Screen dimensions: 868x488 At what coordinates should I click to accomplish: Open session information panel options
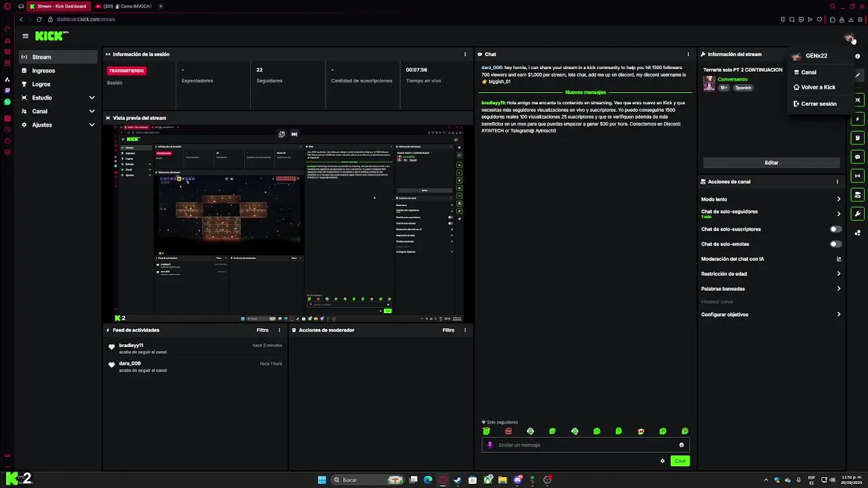click(x=465, y=54)
